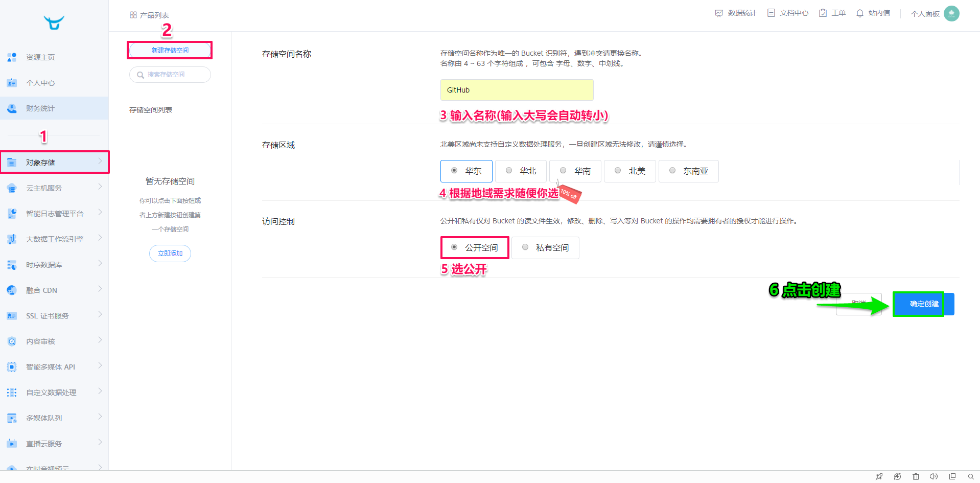This screenshot has height=483, width=980.
Task: Choose 公开空间 access control
Action: 475,248
